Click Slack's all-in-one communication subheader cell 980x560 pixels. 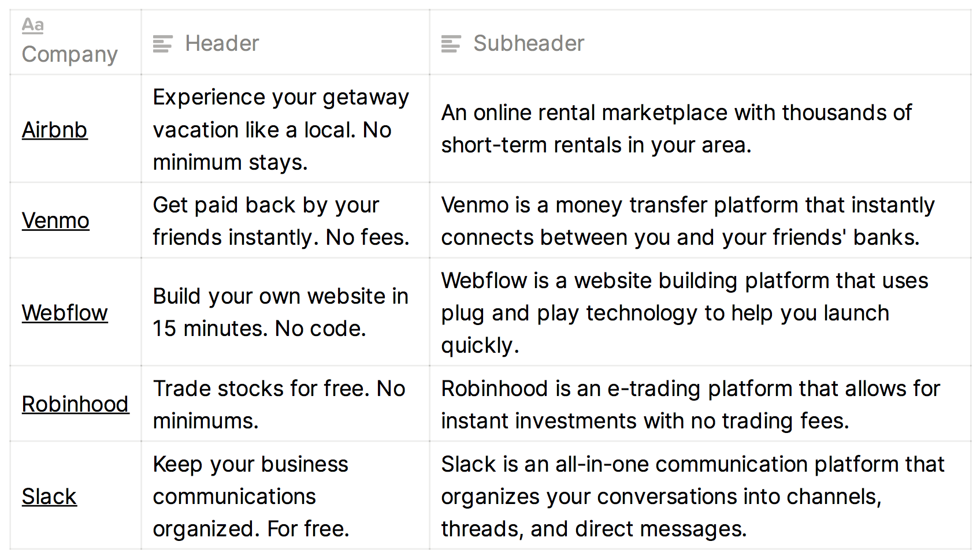692,496
